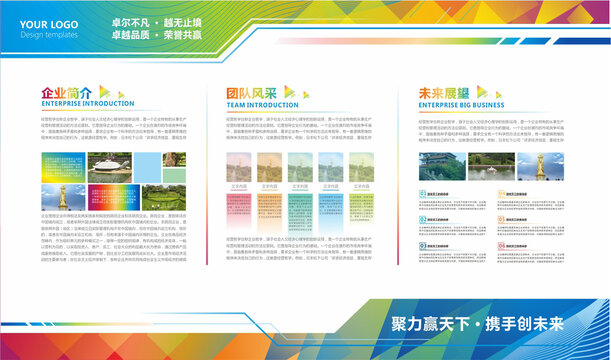Click the dark blue 03 numbered badge
This screenshot has width=611, height=360.
[423, 246]
